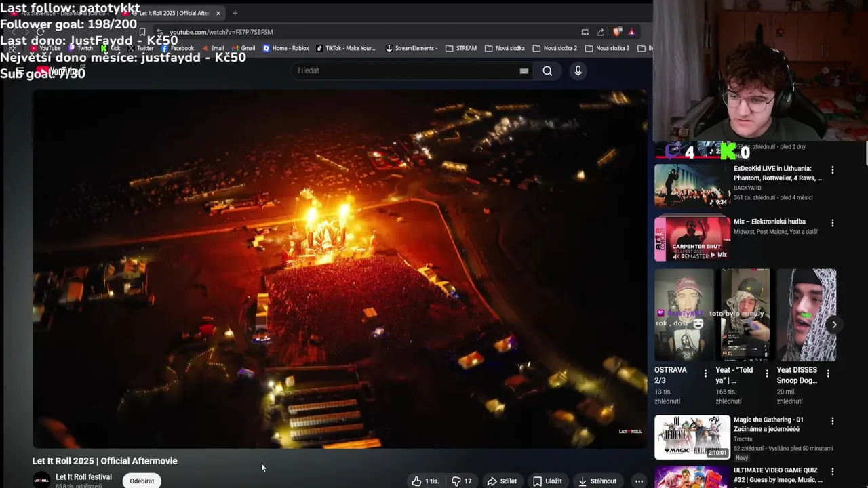Open Yeat "Told ya" short thumbnail
868x488 pixels.
point(745,315)
